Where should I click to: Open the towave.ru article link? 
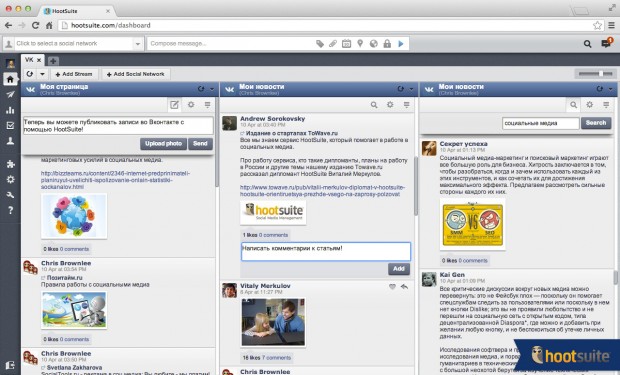(322, 191)
